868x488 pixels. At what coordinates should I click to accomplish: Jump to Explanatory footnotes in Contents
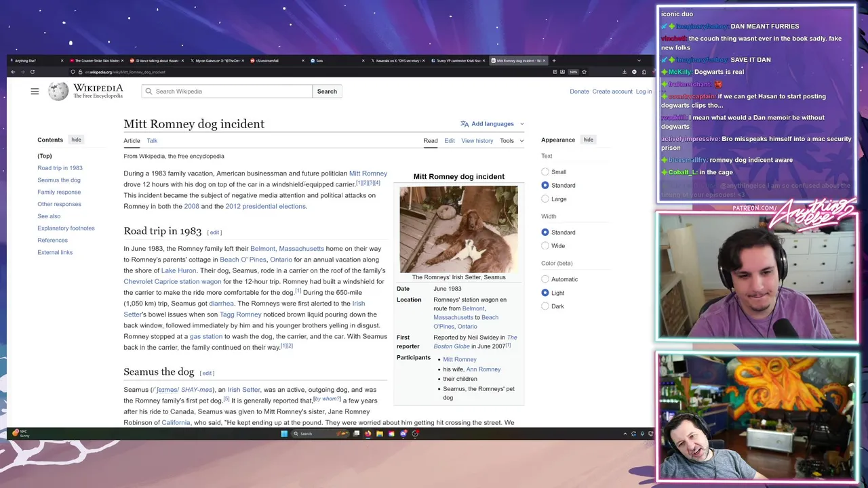coord(66,228)
